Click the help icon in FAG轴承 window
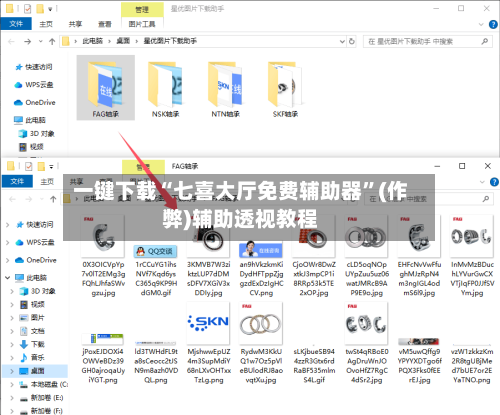This screenshot has width=500, height=415. click(494, 182)
